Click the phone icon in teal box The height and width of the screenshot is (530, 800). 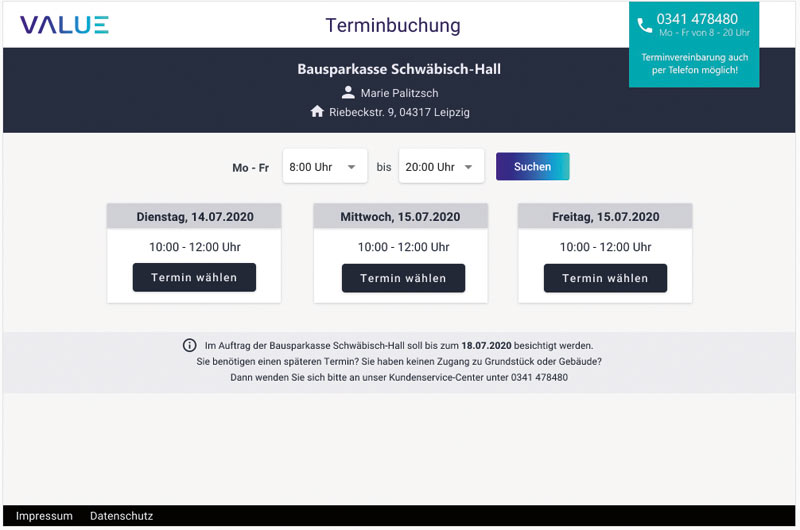644,25
